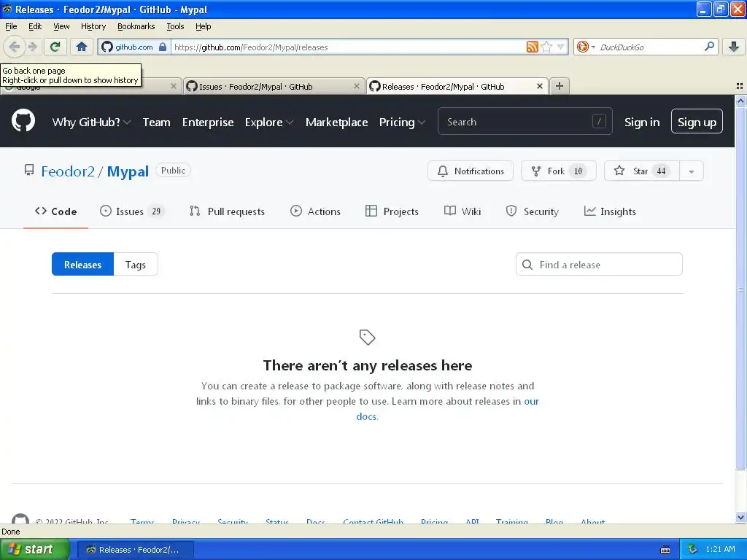This screenshot has height=560, width=747.
Task: Open the tab groups grid icon
Action: (740, 86)
